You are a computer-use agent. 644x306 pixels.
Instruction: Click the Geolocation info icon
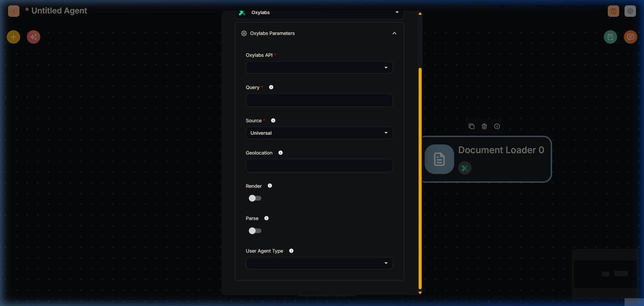pos(281,153)
